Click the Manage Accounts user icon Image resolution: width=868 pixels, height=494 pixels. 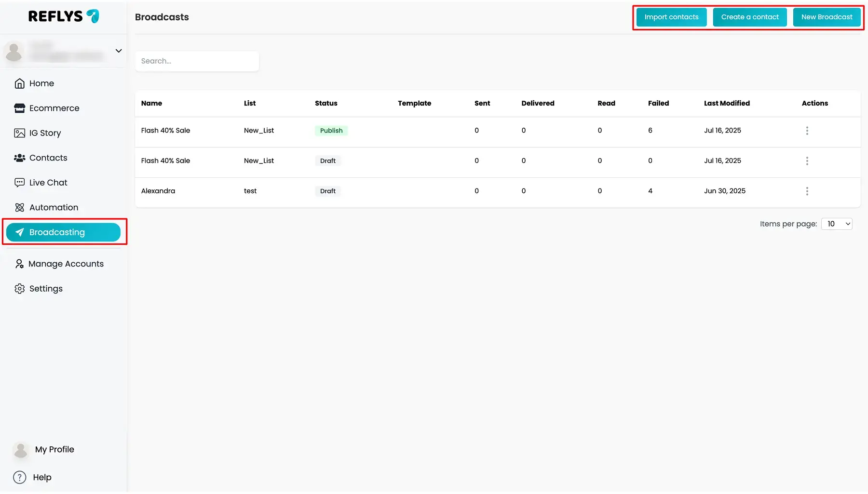19,264
